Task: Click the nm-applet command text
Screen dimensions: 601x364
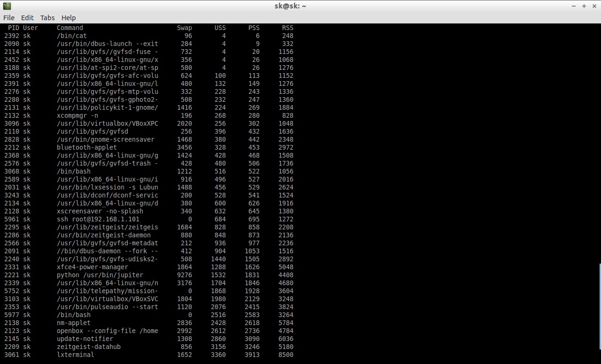Action: (74, 323)
